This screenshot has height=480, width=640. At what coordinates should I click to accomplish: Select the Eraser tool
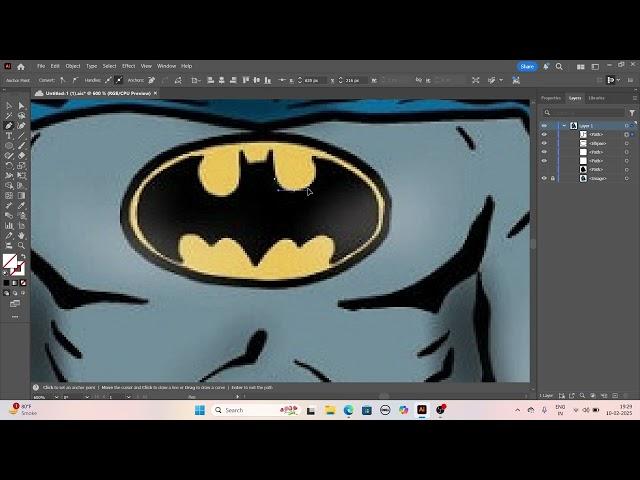pyautogui.click(x=21, y=156)
